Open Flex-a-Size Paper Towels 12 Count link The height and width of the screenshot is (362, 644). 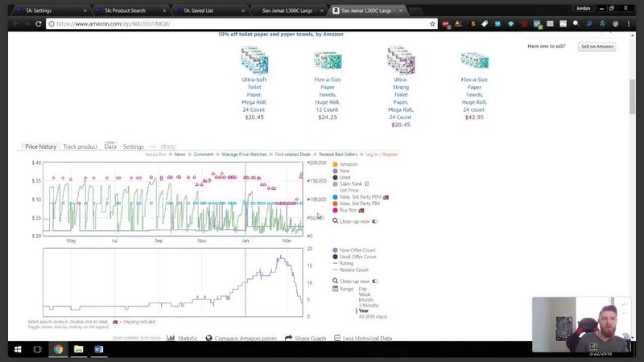pos(328,94)
